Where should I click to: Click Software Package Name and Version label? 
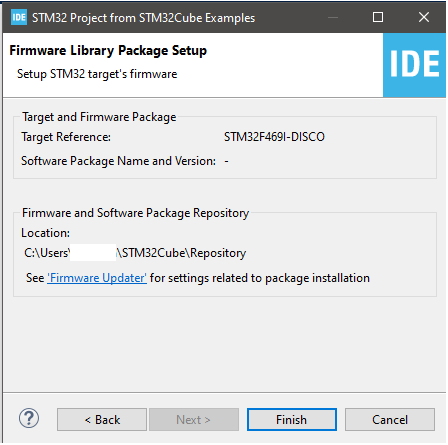pyautogui.click(x=118, y=161)
